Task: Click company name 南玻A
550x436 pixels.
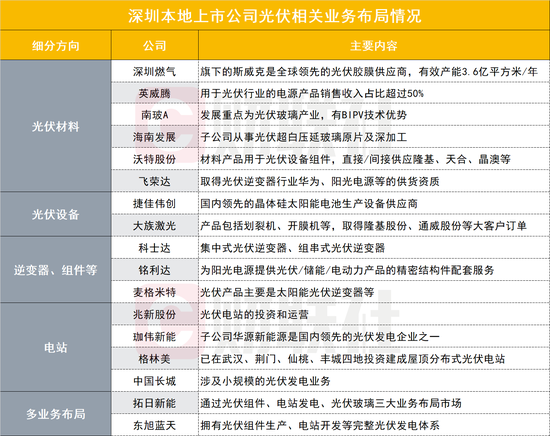Action: click(x=154, y=115)
